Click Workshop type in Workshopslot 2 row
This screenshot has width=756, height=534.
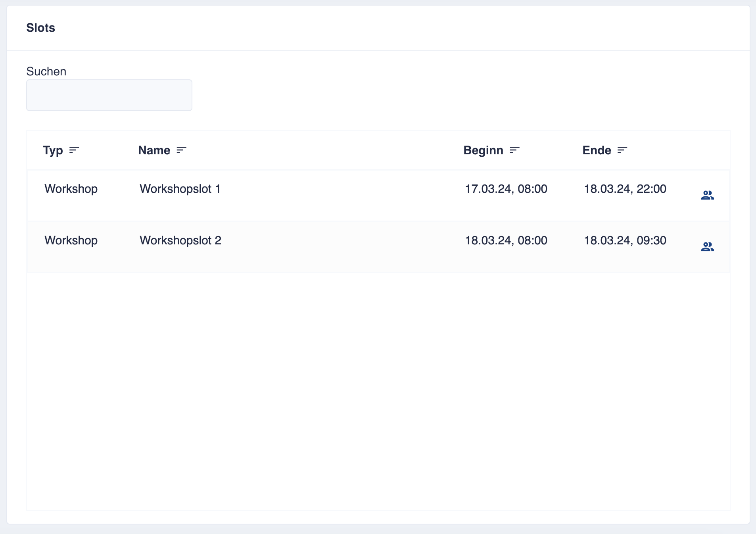tap(71, 240)
